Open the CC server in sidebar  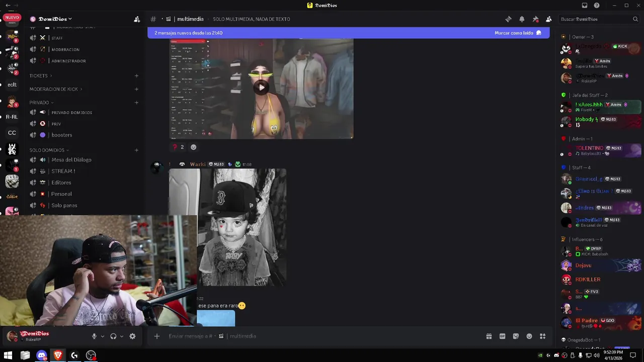click(x=12, y=133)
